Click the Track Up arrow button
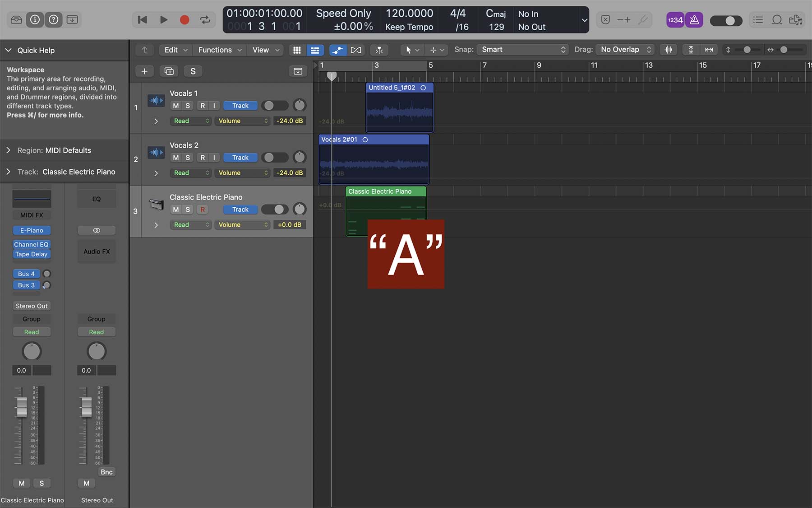812x508 pixels. pos(144,50)
